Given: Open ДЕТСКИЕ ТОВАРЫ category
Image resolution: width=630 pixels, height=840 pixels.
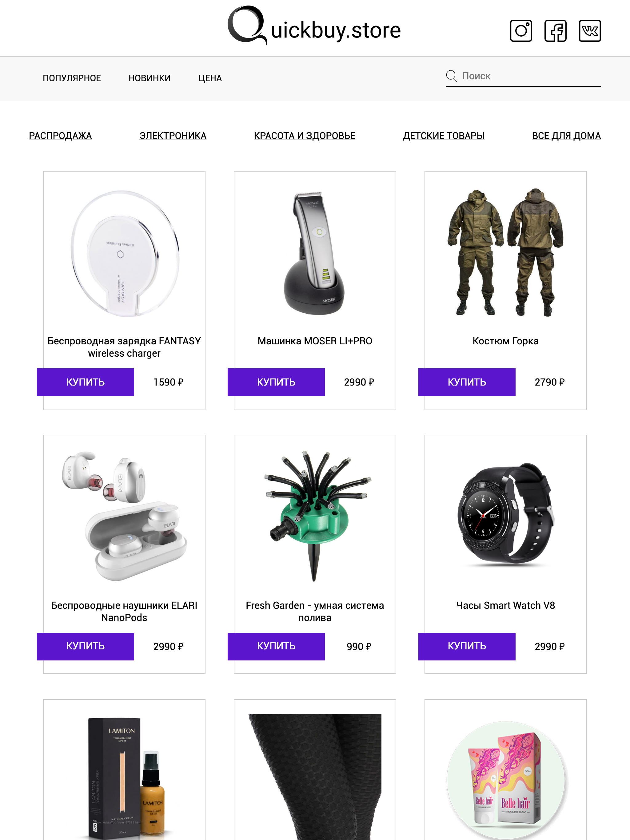Looking at the screenshot, I should tap(444, 136).
